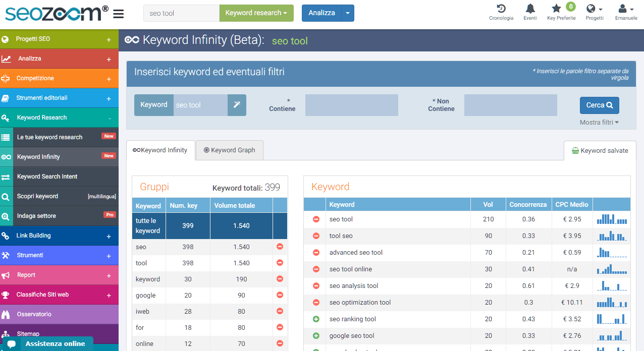Click the Cerca search button
This screenshot has width=644, height=351.
click(x=599, y=105)
